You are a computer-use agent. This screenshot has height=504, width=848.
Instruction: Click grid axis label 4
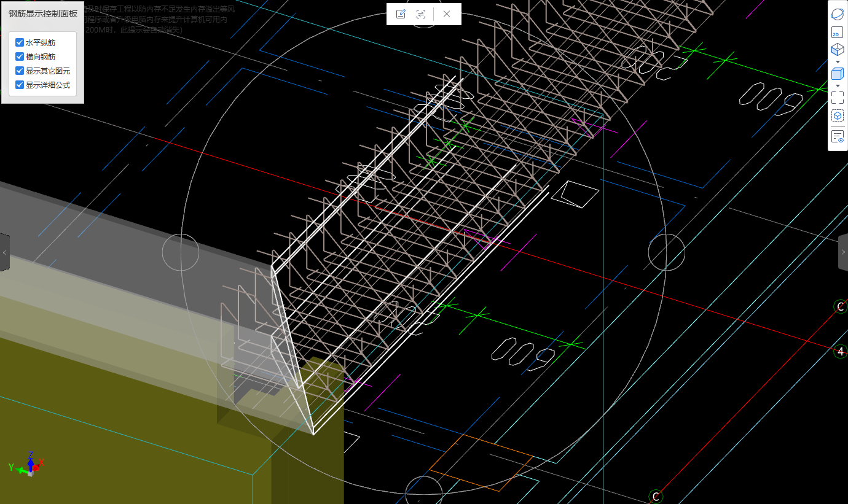841,351
